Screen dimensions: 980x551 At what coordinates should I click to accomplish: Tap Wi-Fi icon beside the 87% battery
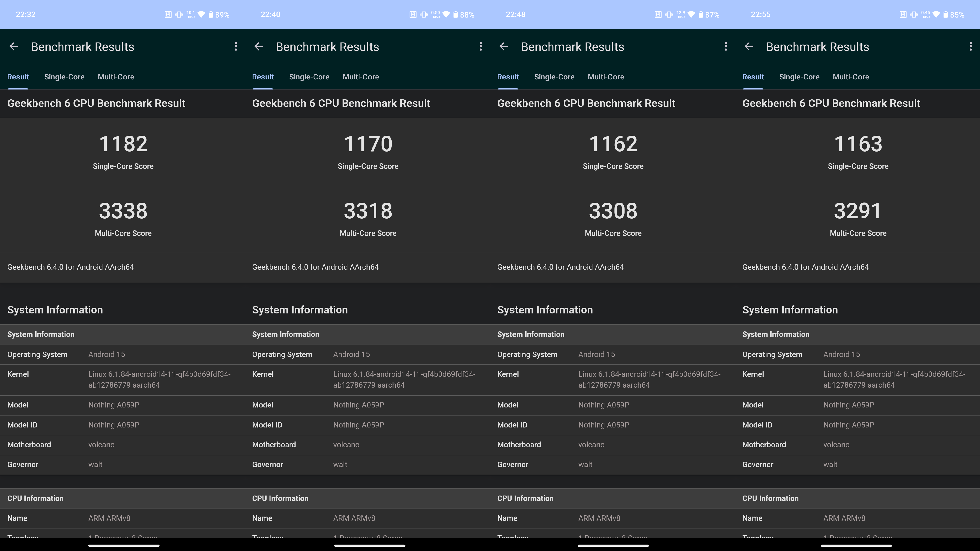tap(691, 14)
